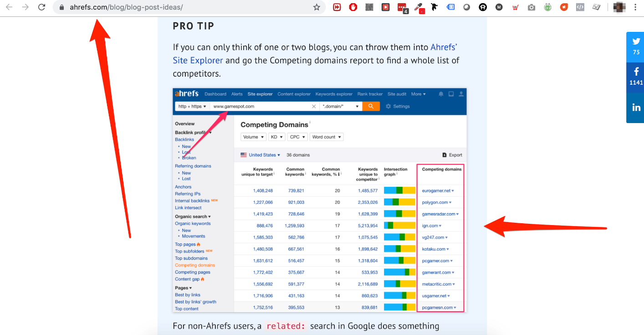Click Settings gear in Ahrefs screenshot
This screenshot has width=644, height=335.
[398, 106]
